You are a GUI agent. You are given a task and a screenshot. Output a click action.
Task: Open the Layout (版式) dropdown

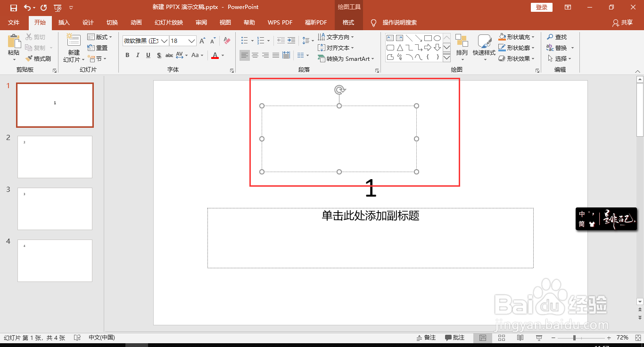tap(100, 37)
